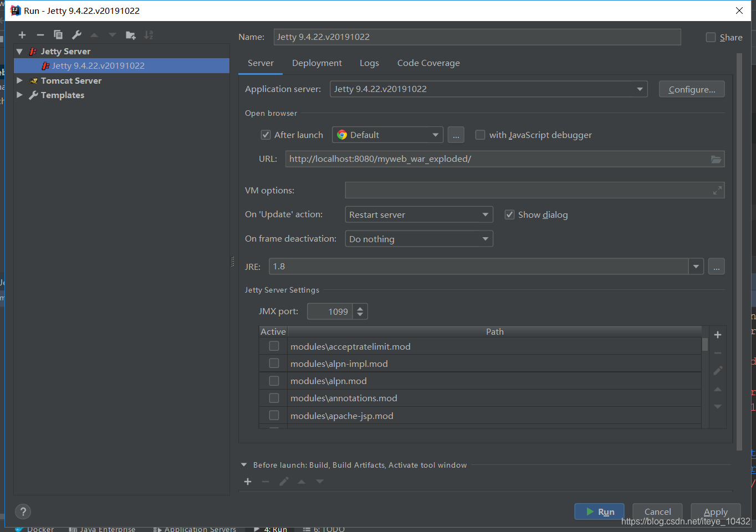The width and height of the screenshot is (756, 532).
Task: Increase the JMX port value
Action: coord(360,308)
